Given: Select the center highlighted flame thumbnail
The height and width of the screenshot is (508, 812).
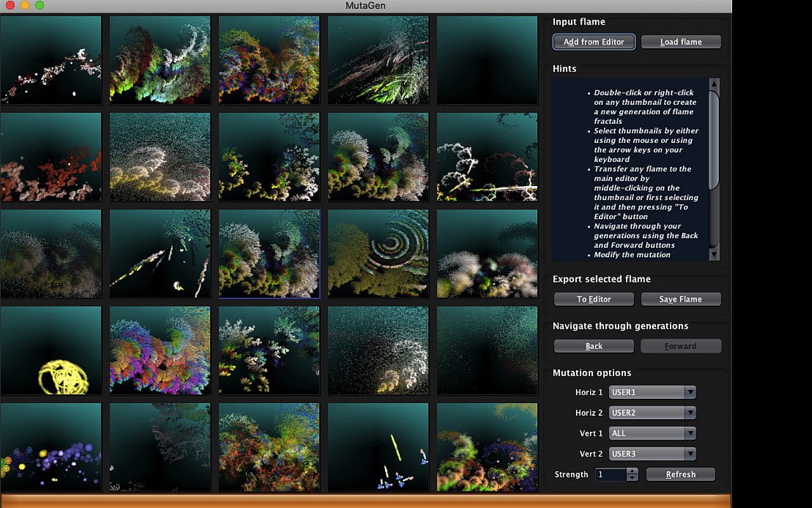Looking at the screenshot, I should tap(269, 254).
